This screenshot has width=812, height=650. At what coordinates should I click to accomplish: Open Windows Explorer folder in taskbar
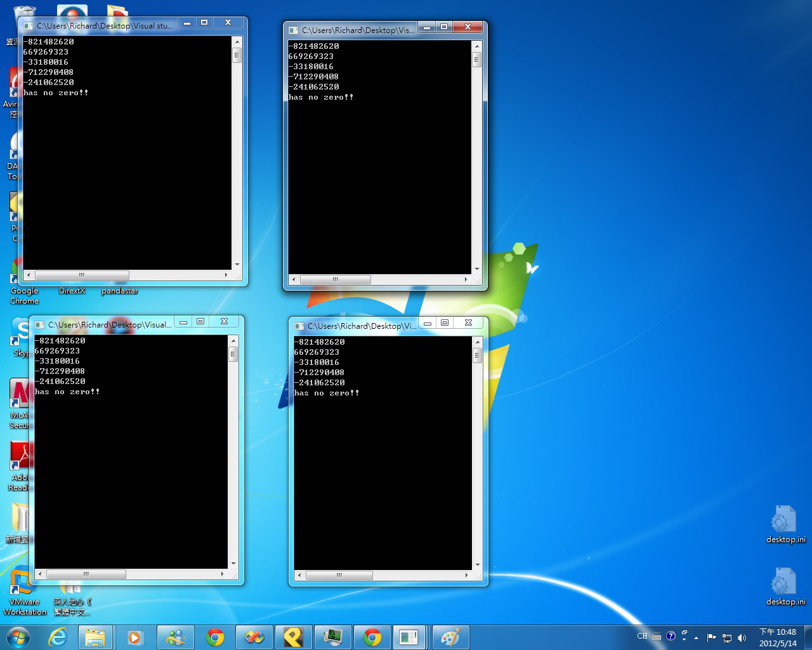click(x=95, y=637)
